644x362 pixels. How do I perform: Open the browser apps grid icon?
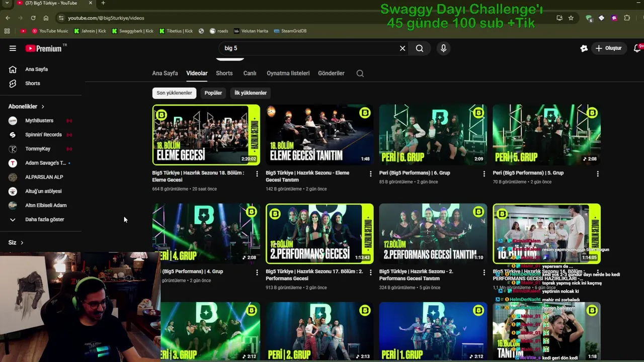click(x=7, y=31)
